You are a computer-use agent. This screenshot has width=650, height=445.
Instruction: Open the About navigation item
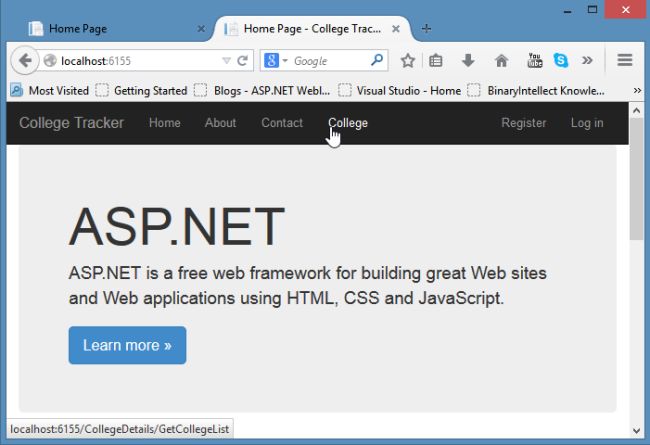(x=221, y=123)
